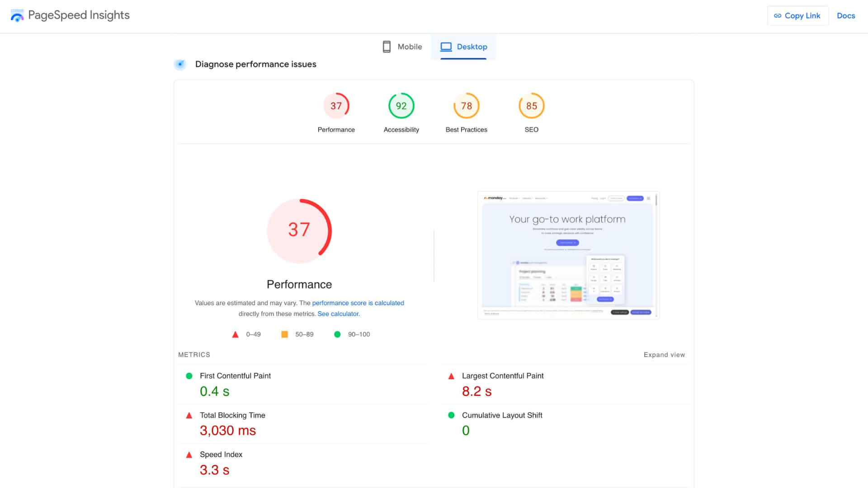Jump to Accessibility score gauge 92
868x488 pixels.
point(401,106)
